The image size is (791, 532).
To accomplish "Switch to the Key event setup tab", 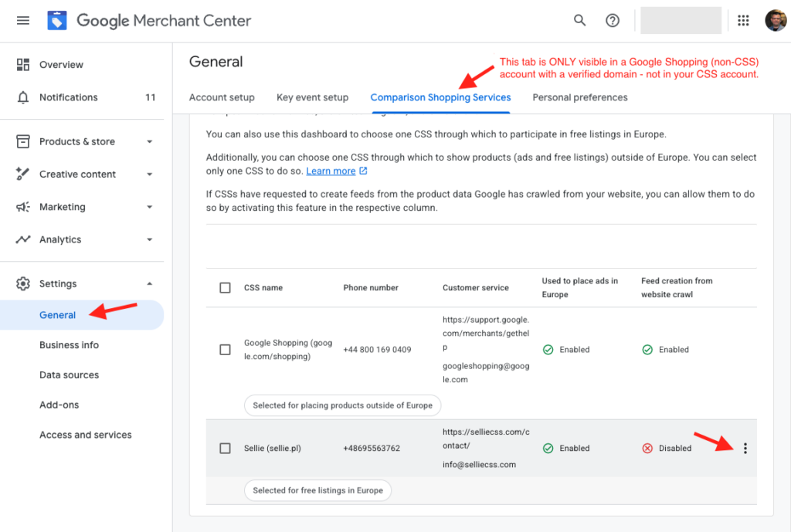I will click(x=312, y=97).
